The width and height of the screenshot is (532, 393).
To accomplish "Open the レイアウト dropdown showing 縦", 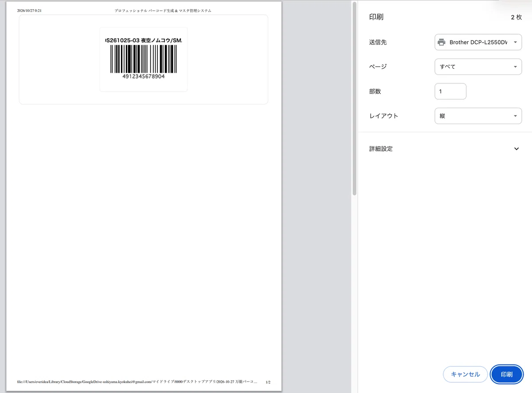I will 478,116.
